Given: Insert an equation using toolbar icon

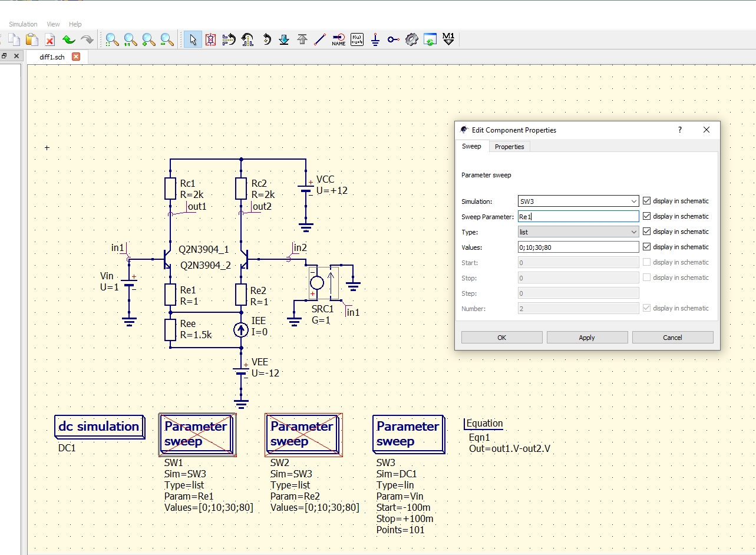Looking at the screenshot, I should [357, 39].
